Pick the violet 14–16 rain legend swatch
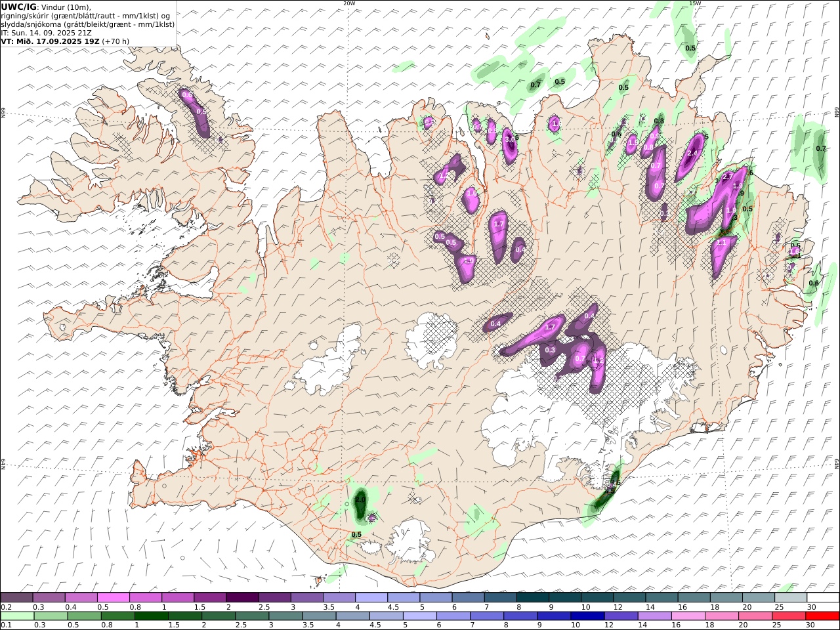This screenshot has width=840, height=630. (654, 616)
